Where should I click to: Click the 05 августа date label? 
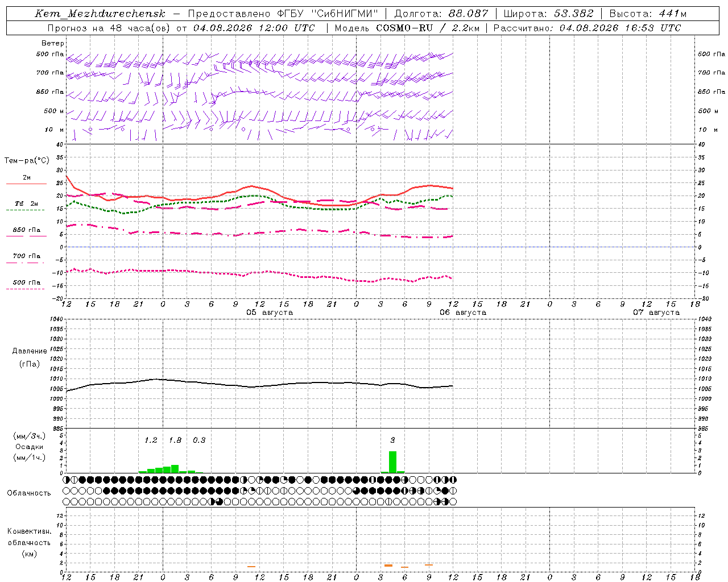[270, 313]
